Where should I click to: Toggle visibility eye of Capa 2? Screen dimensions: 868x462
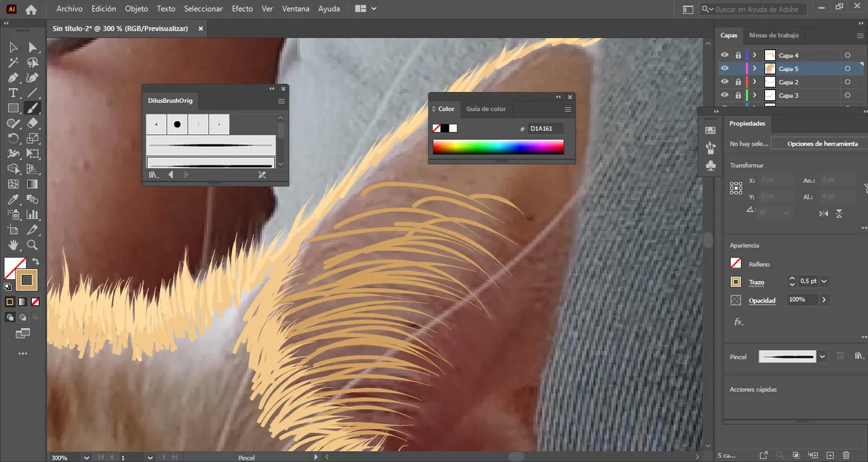(725, 82)
